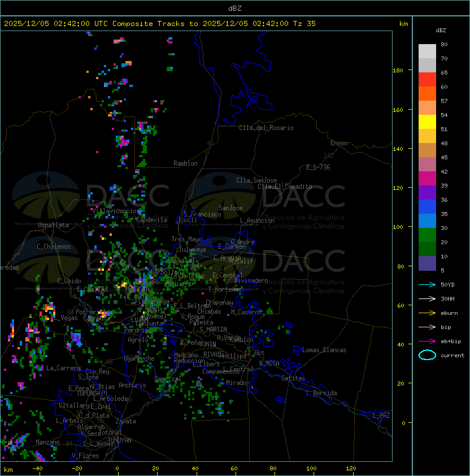This screenshot has width=470, height=476.
Task: Click the M_Caseros map label
Action: pos(246,311)
